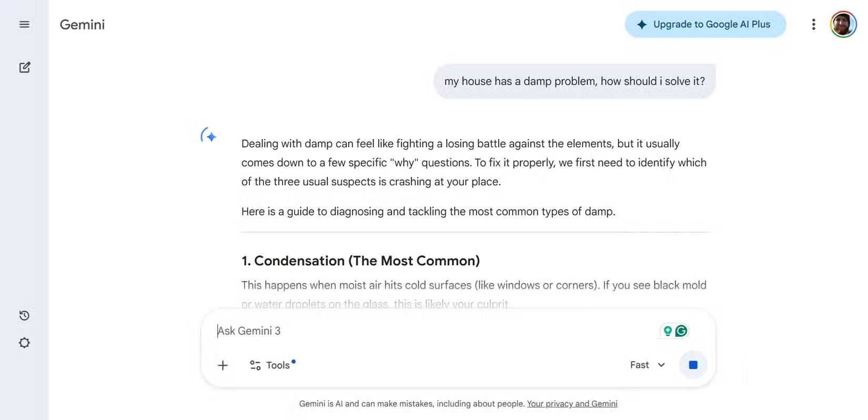Screen dimensions: 868x420
Task: Click Upgrade to Google AI Plus
Action: (705, 24)
